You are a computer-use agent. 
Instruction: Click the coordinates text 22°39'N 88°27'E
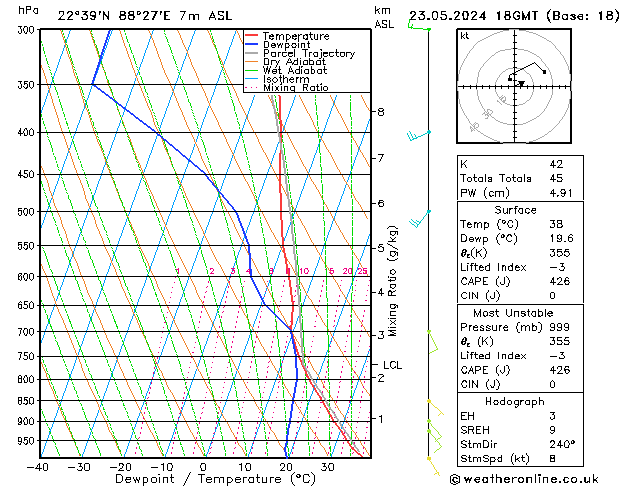point(114,16)
